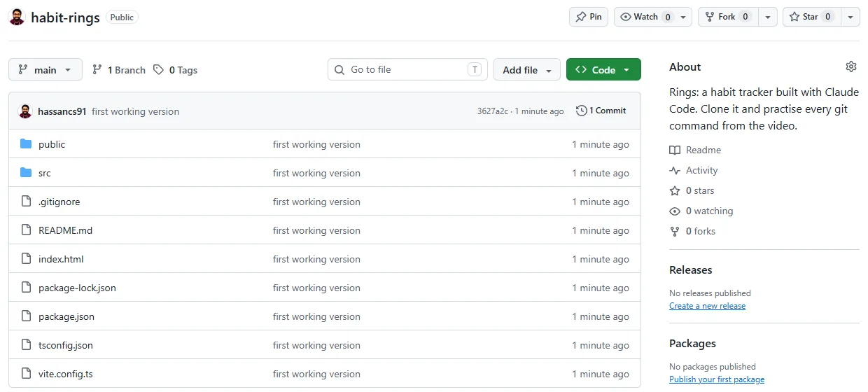Open the About settings gear icon
Viewport: 868px width, 392px height.
(851, 66)
